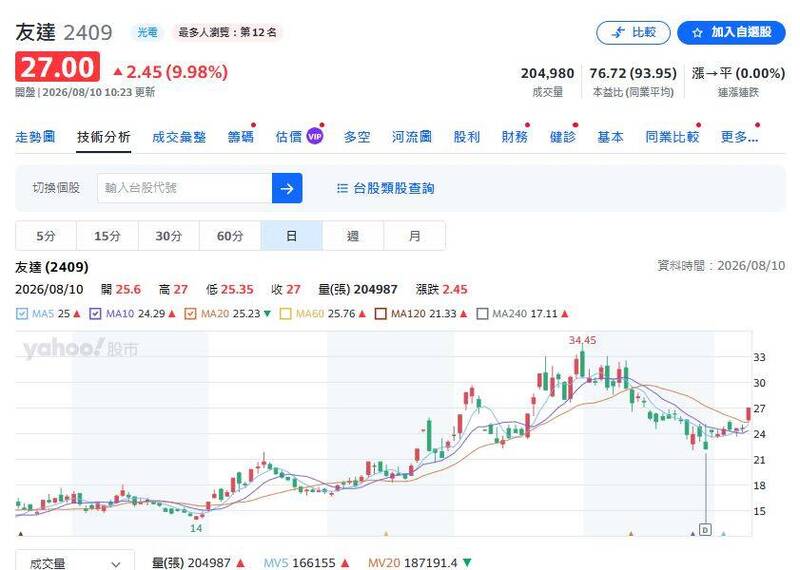Select the 30分 interval

pos(169,236)
